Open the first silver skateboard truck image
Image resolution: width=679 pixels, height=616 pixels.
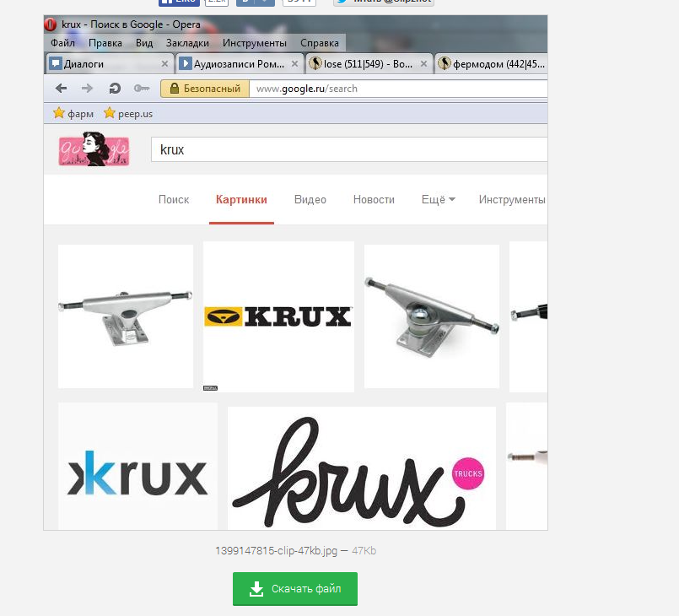pyautogui.click(x=126, y=316)
